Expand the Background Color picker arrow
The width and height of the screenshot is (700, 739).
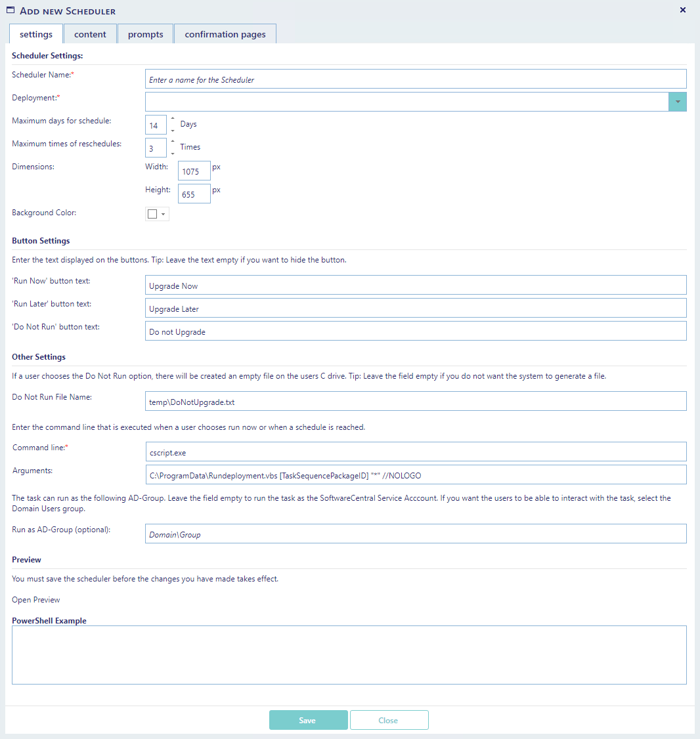tap(163, 214)
